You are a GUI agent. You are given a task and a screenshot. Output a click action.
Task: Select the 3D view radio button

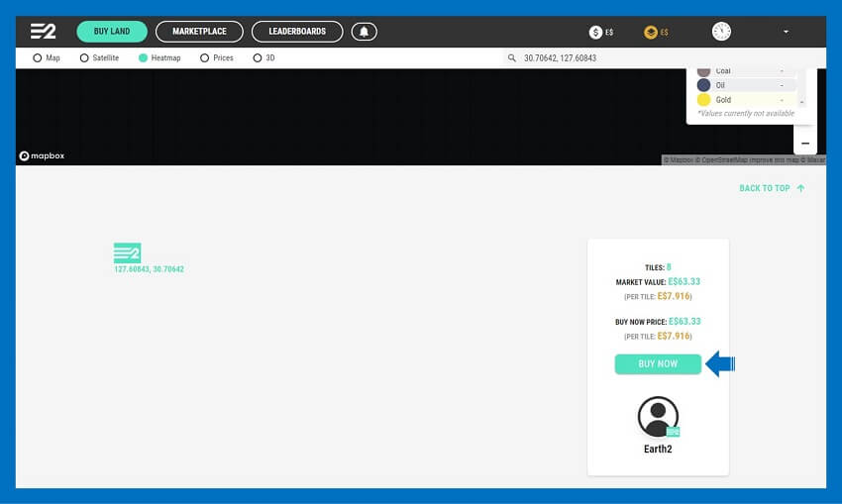[258, 58]
